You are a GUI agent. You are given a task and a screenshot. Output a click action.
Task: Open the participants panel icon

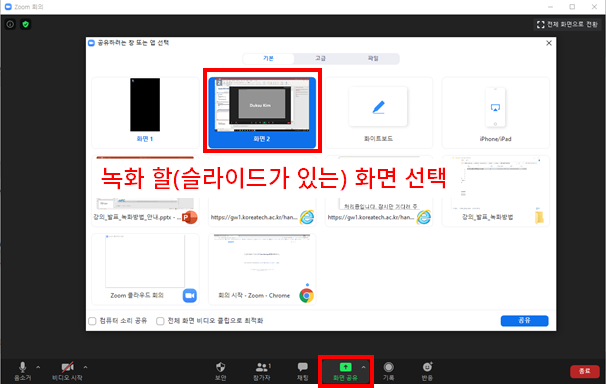(262, 367)
